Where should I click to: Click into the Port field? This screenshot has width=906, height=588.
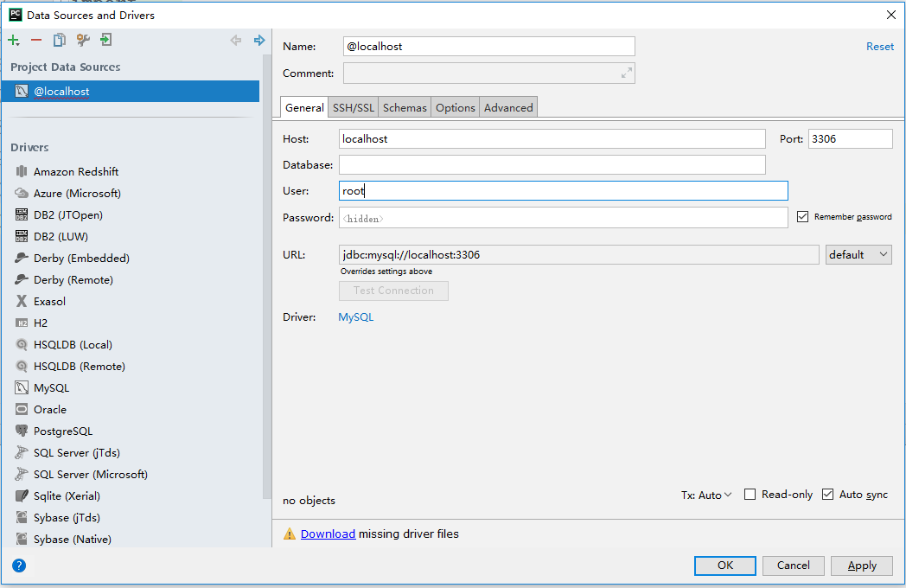pyautogui.click(x=851, y=138)
